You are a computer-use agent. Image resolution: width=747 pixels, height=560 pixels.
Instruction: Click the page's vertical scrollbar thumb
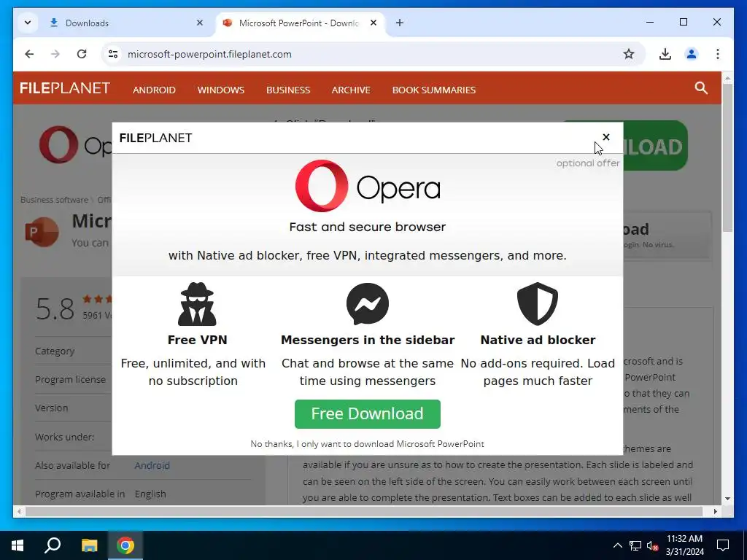[x=727, y=157]
